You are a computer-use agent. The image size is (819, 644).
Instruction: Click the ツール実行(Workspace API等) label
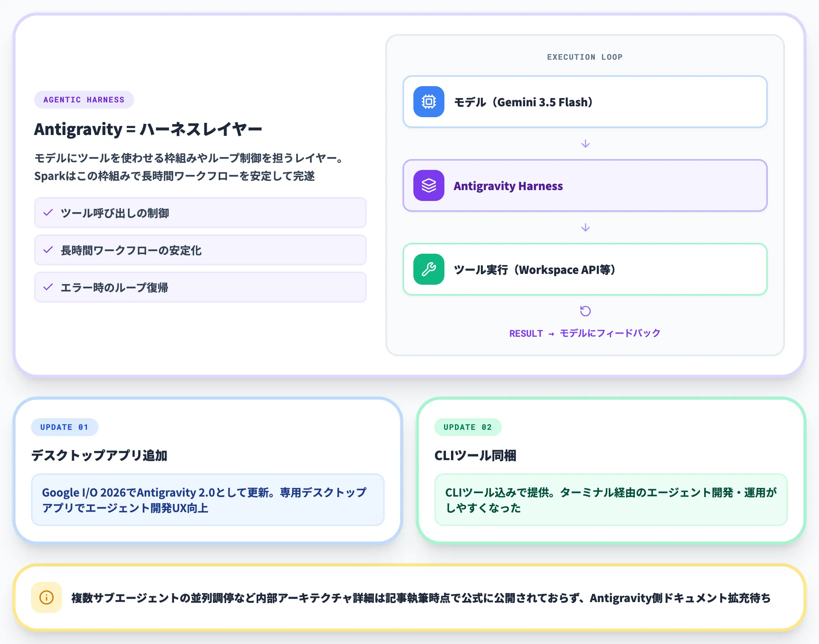pyautogui.click(x=535, y=270)
